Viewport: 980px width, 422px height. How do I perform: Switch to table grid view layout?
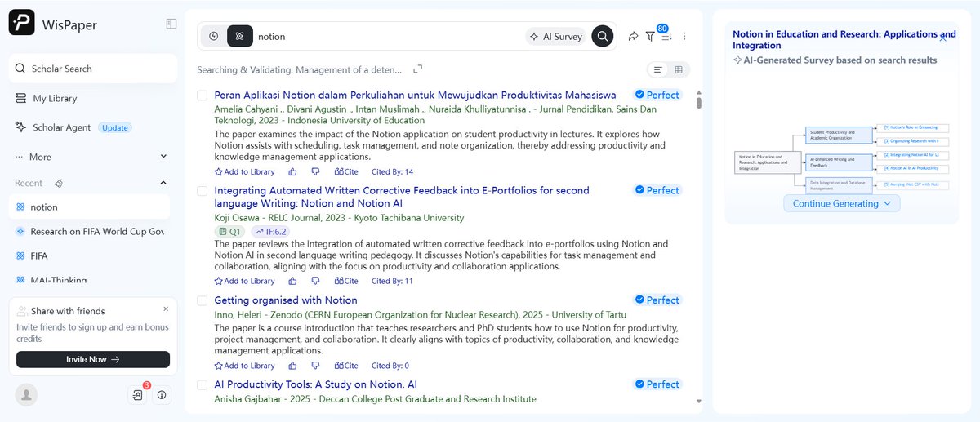679,69
